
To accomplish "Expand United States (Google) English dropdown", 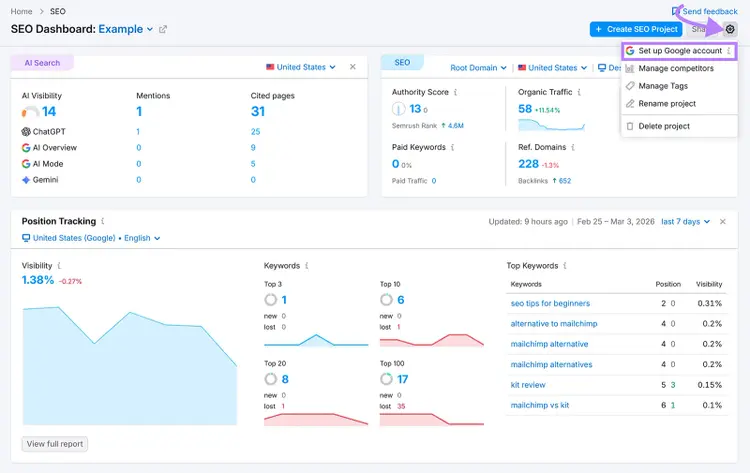I will click(x=91, y=238).
